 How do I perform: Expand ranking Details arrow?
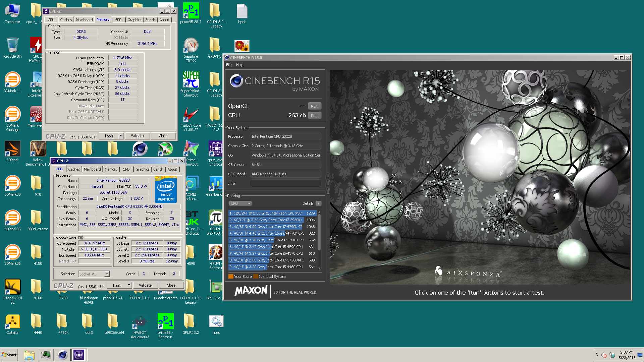click(319, 203)
